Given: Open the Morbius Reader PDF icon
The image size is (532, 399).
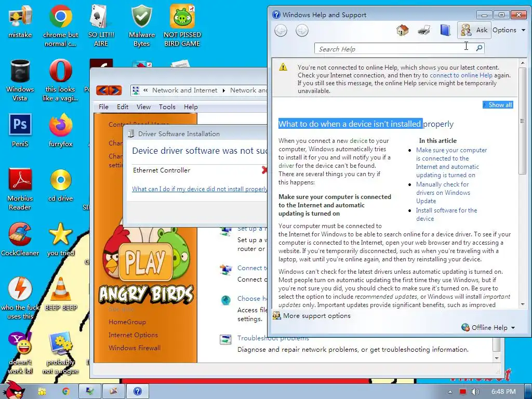Looking at the screenshot, I should click(20, 189).
